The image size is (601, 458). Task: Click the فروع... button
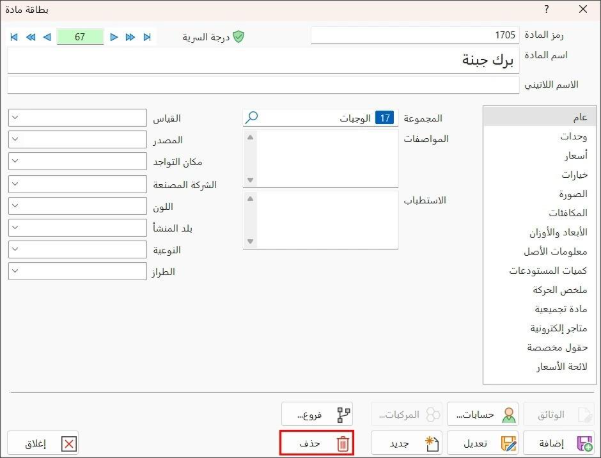[x=317, y=414]
